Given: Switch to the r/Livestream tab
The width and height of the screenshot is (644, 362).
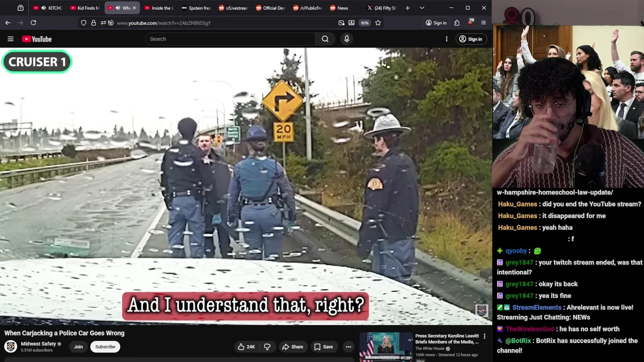Looking at the screenshot, I should point(233,8).
